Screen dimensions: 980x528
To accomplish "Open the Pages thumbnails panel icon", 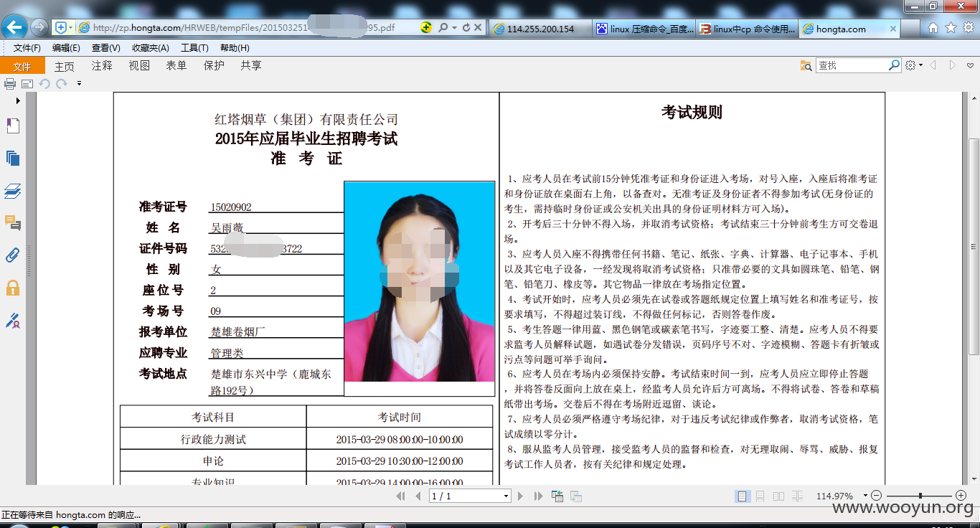I will 13,159.
